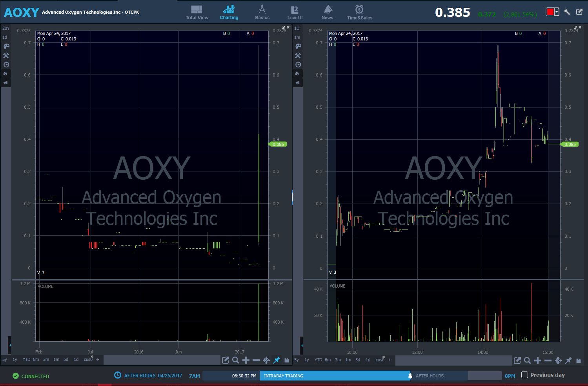Save the left chart layout
Viewport: 588px width, 386px height.
click(x=287, y=360)
